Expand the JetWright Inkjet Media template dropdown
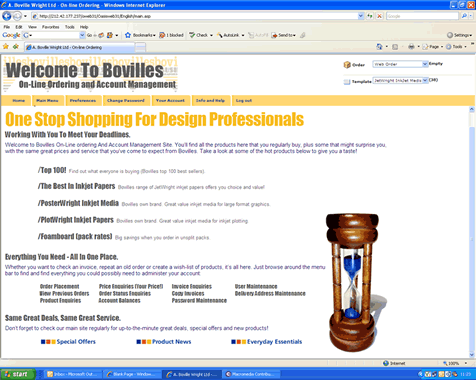The image size is (476, 380). [425, 80]
